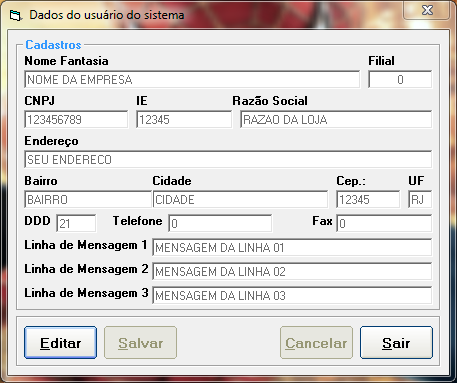Select the Nome Fantasia input field
457x383 pixels.
pyautogui.click(x=192, y=79)
